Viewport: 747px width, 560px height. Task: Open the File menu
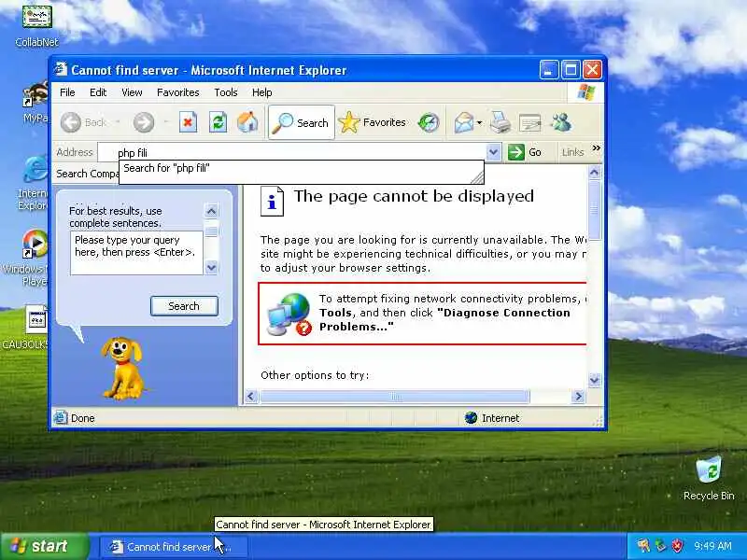pos(67,92)
